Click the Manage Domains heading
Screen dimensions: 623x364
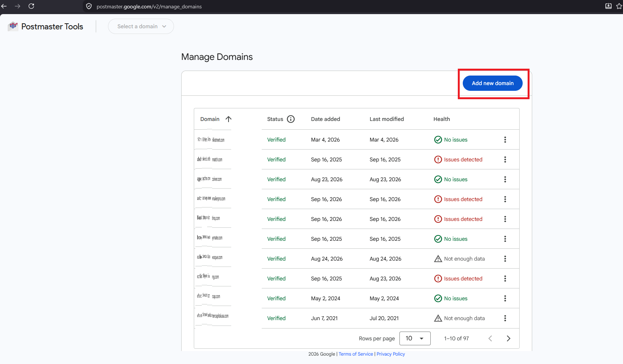[x=217, y=57]
